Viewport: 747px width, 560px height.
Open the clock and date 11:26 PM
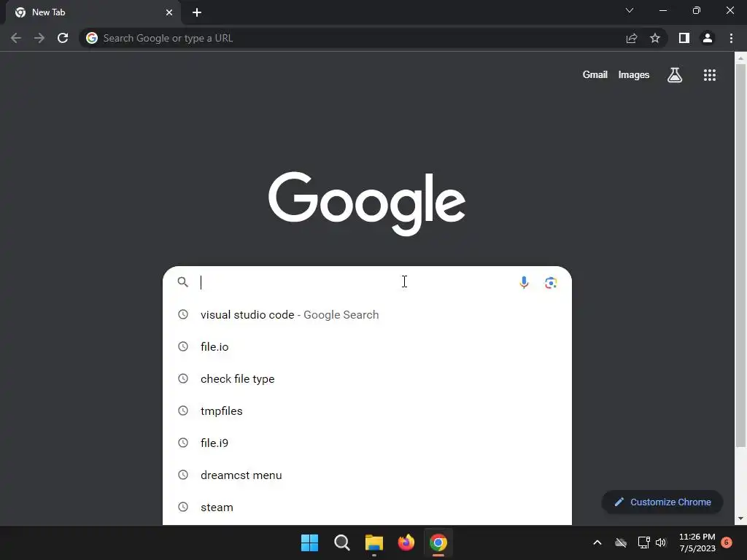(x=697, y=542)
